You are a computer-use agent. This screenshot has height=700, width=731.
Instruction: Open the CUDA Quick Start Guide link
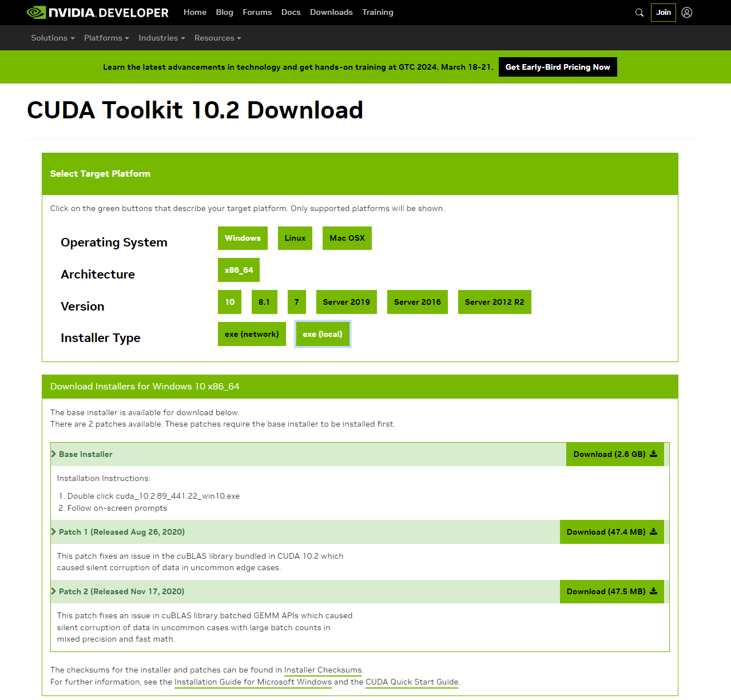point(412,682)
